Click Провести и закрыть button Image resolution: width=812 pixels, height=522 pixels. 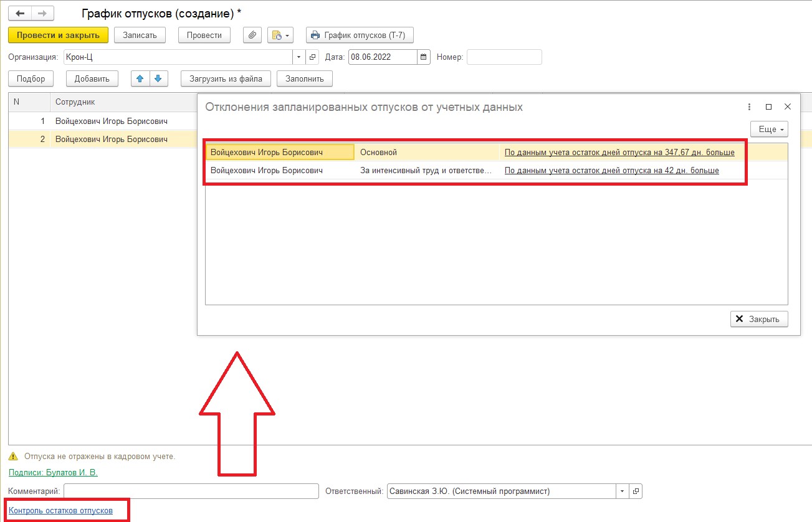[58, 35]
